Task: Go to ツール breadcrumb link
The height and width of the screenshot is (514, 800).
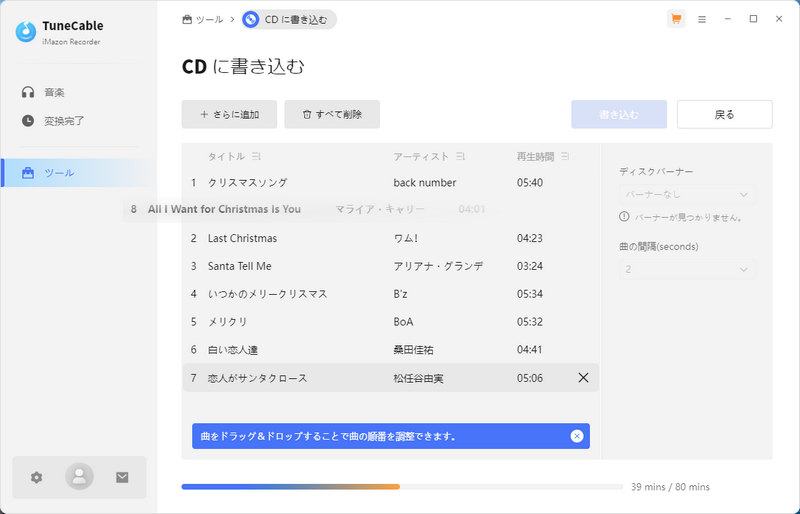Action: [203, 19]
